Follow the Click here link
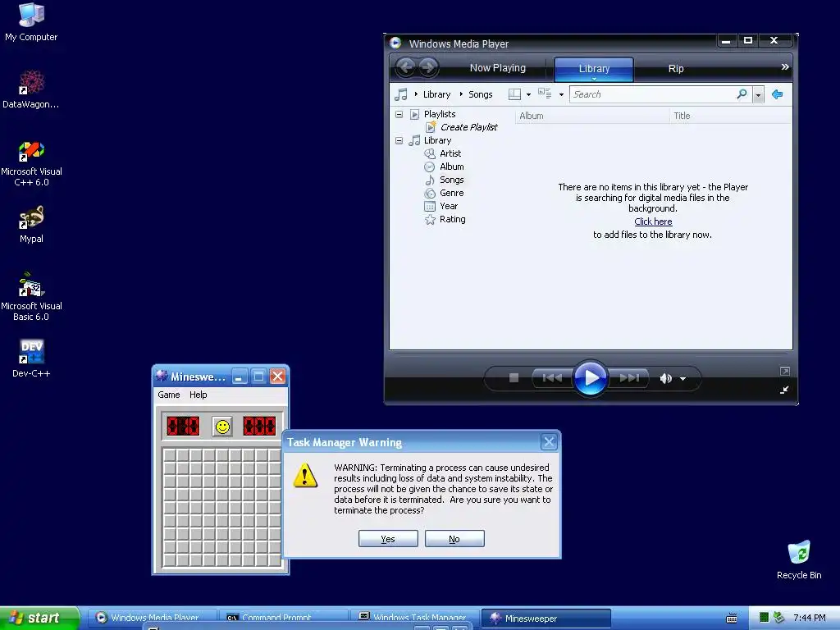Image resolution: width=840 pixels, height=630 pixels. (x=653, y=221)
